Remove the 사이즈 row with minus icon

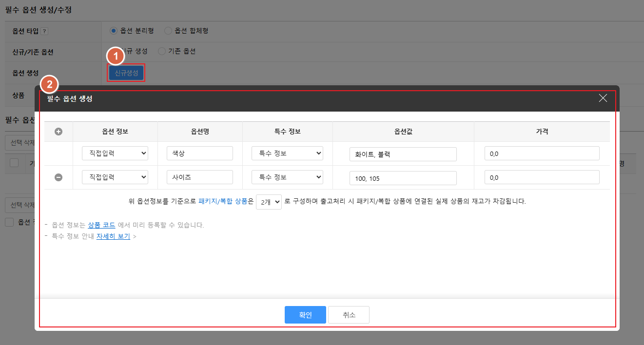(59, 178)
